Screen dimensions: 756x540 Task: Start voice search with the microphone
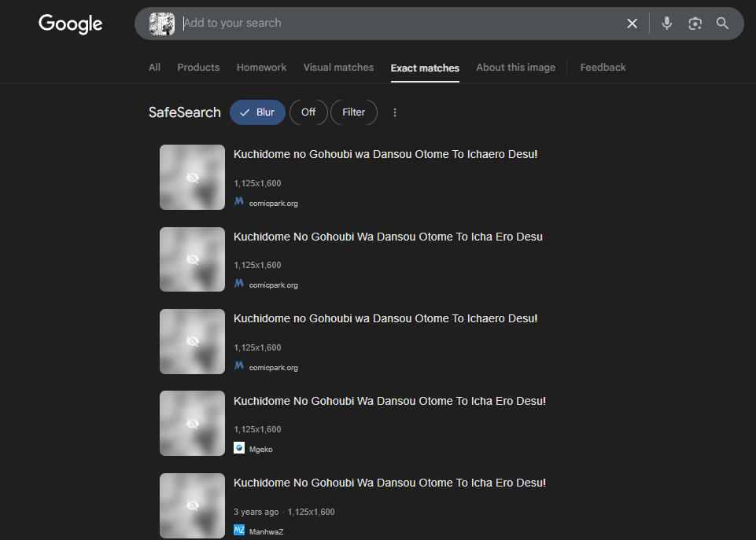pos(667,23)
